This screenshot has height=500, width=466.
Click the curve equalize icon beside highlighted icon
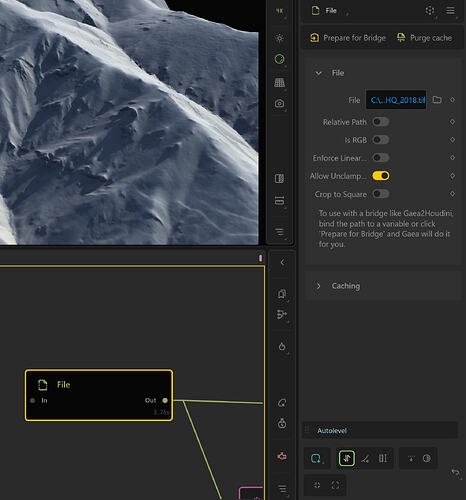(x=365, y=459)
